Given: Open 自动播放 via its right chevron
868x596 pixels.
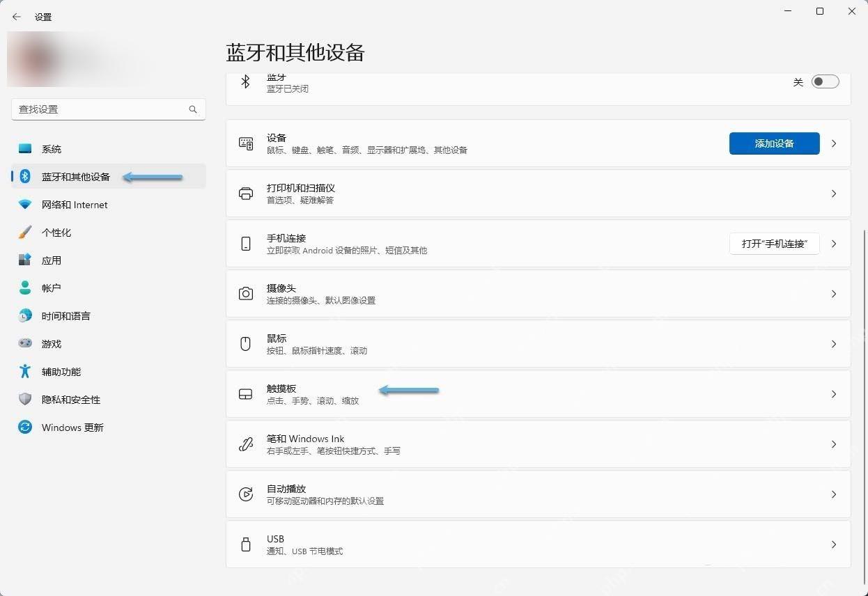Looking at the screenshot, I should pyautogui.click(x=834, y=494).
